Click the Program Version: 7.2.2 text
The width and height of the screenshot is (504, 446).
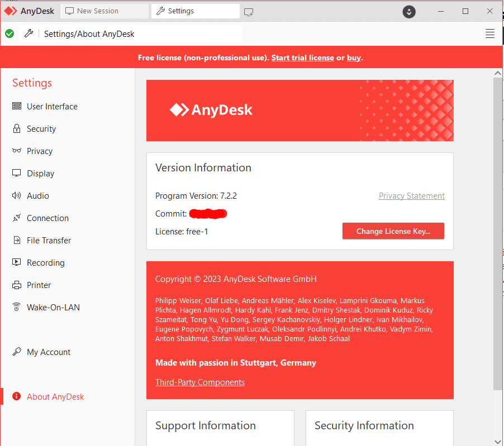[x=196, y=195]
